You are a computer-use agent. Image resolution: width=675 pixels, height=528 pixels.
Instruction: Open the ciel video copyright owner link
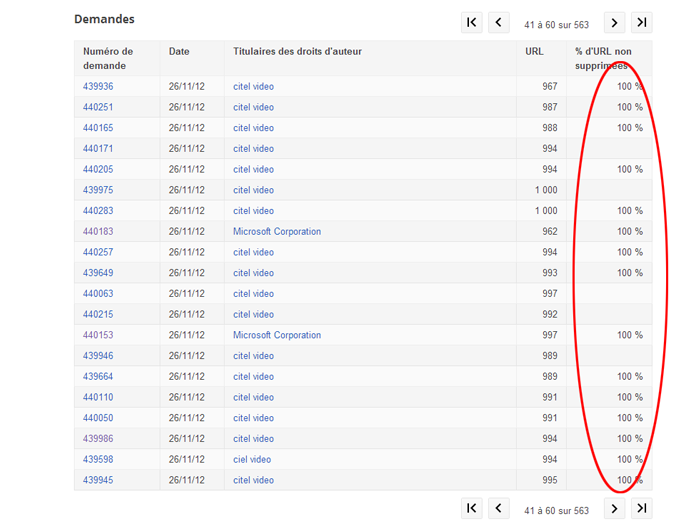tap(252, 460)
